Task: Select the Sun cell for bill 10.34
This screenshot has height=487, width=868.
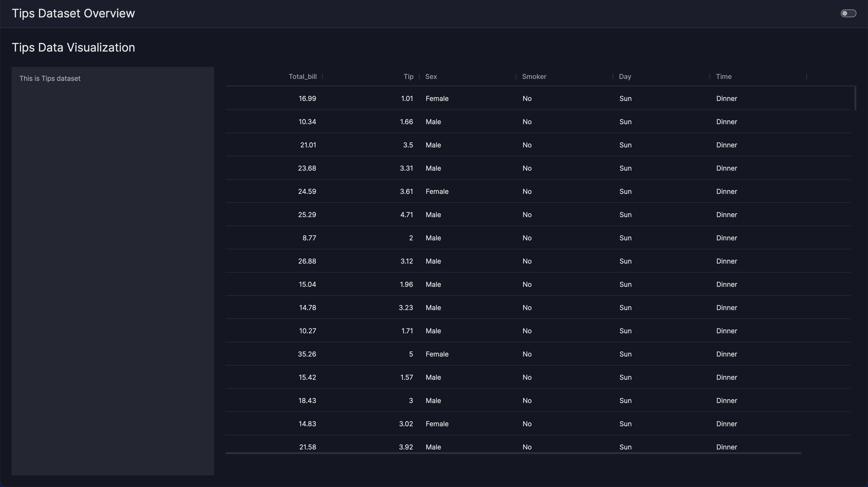Action: 625,122
